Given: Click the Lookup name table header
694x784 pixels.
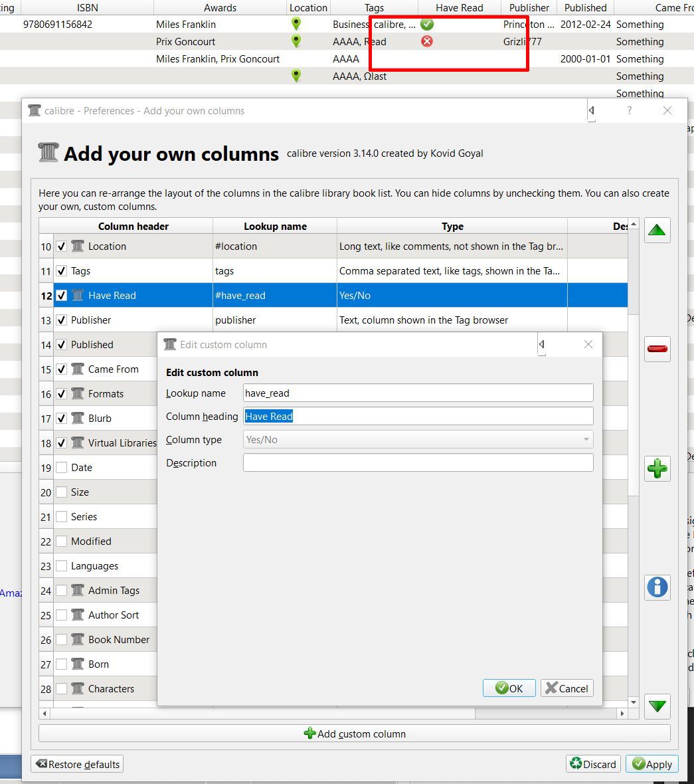Looking at the screenshot, I should pyautogui.click(x=275, y=226).
